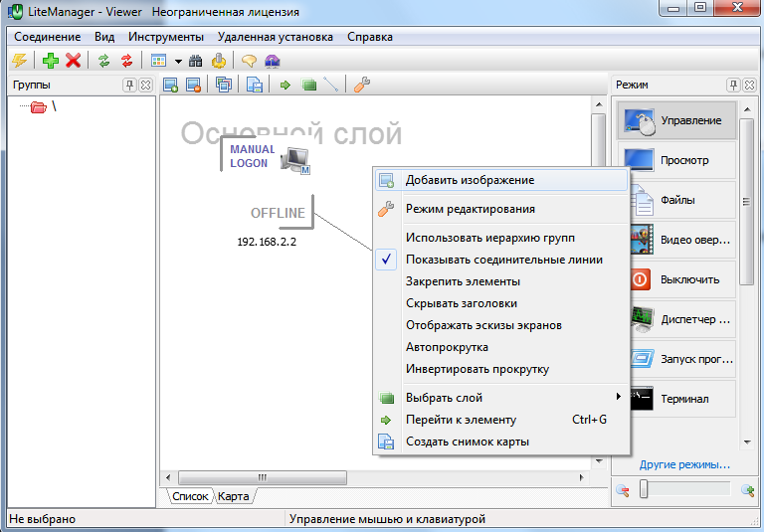The image size is (764, 532).
Task: Click the yellow gear settings icon
Action: tap(219, 61)
